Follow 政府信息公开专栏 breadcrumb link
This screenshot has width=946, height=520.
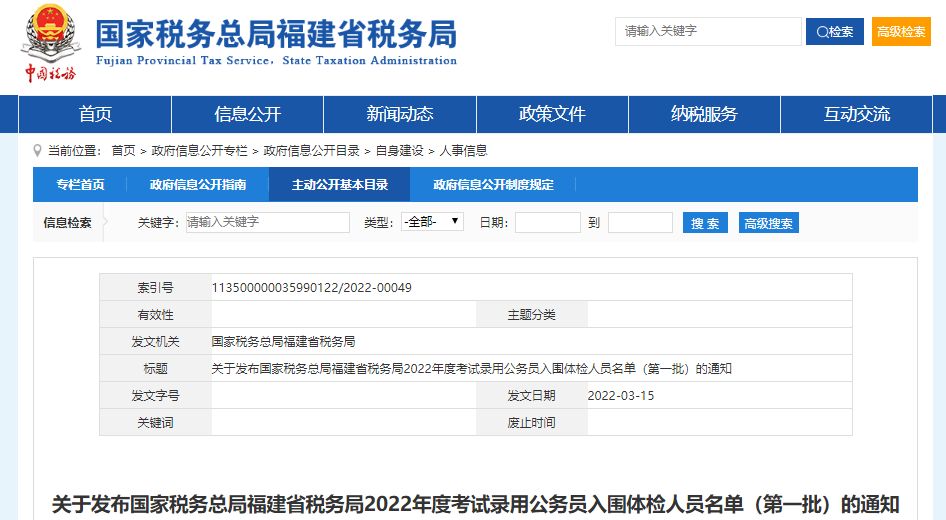click(x=200, y=151)
